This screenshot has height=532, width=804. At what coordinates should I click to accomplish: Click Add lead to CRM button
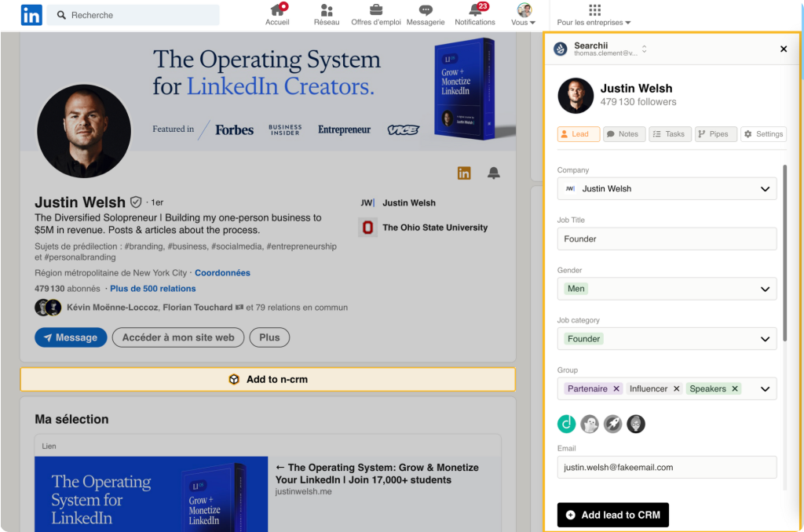click(612, 515)
